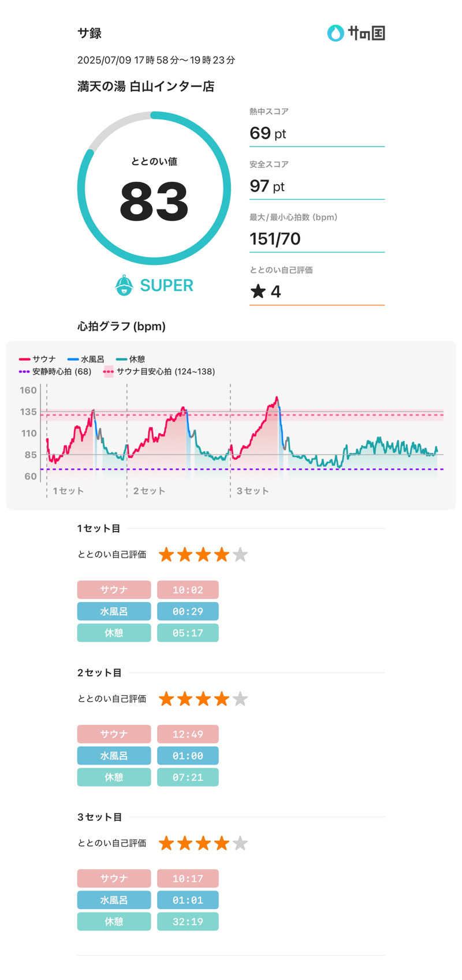This screenshot has height=980, width=462.
Task: Click the blue water bath legend marker
Action: pos(73,359)
